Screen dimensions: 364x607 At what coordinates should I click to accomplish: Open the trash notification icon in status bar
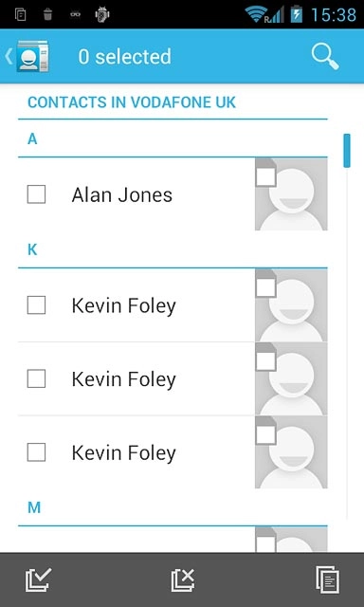47,15
